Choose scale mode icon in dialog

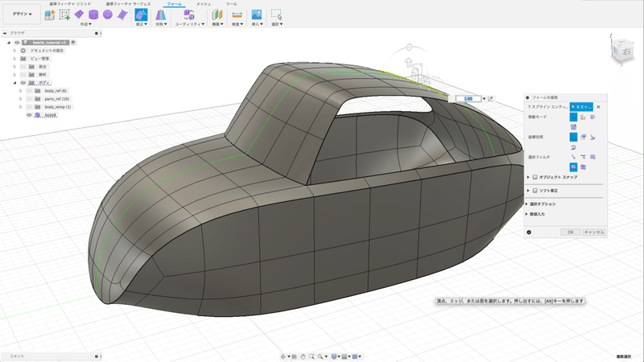coord(573,127)
